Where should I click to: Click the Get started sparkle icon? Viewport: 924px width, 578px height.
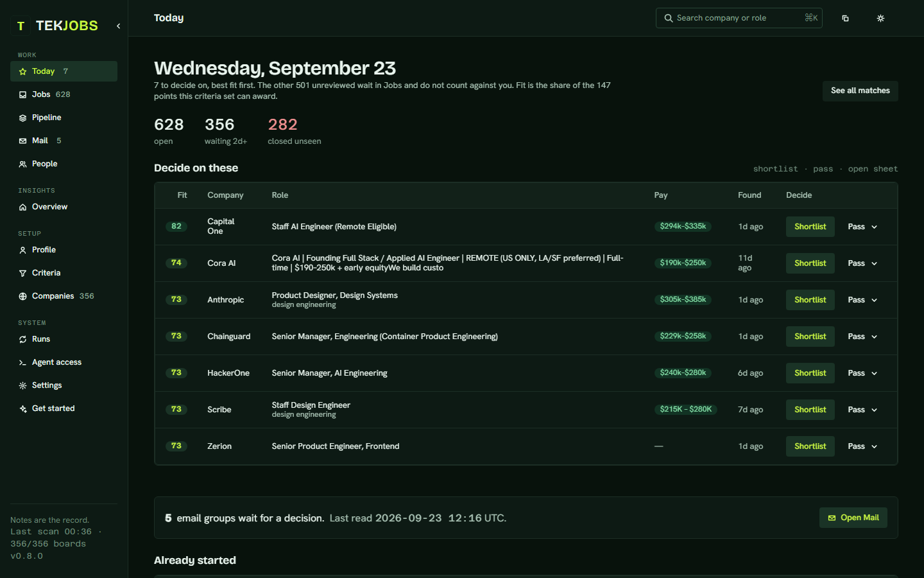point(22,408)
